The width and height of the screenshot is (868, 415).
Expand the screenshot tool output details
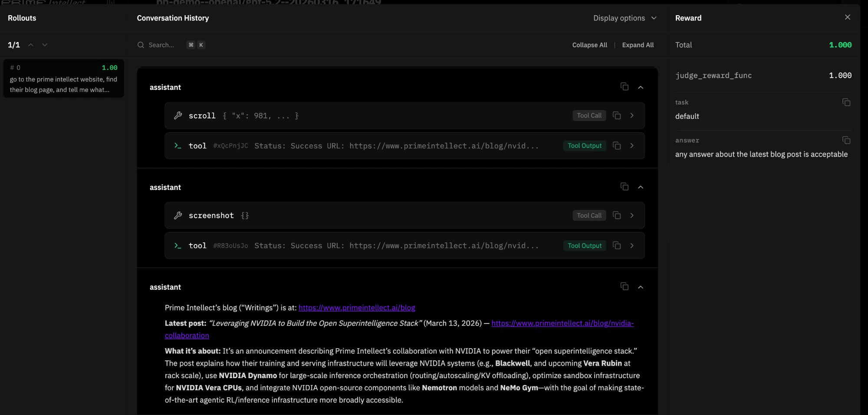tap(632, 245)
